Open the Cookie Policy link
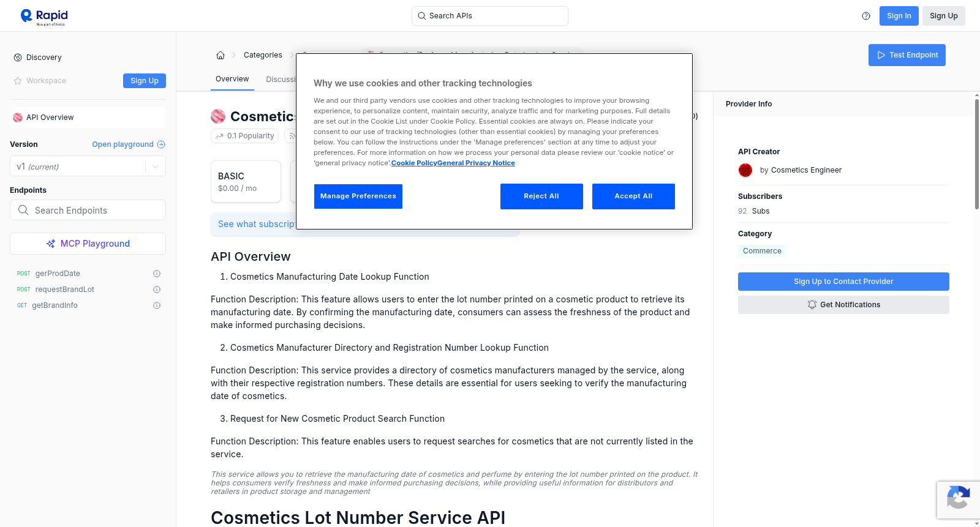Screen dimensions: 980x527 pos(414,163)
